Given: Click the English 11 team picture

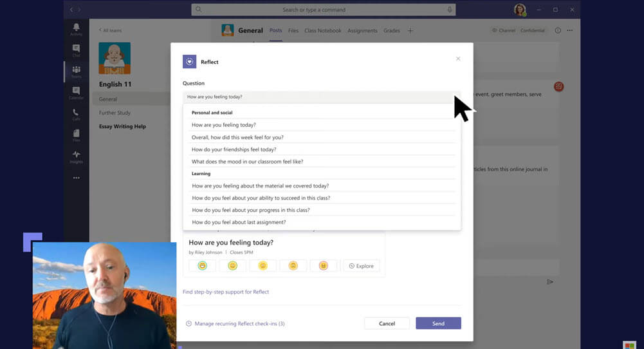Looking at the screenshot, I should [115, 58].
